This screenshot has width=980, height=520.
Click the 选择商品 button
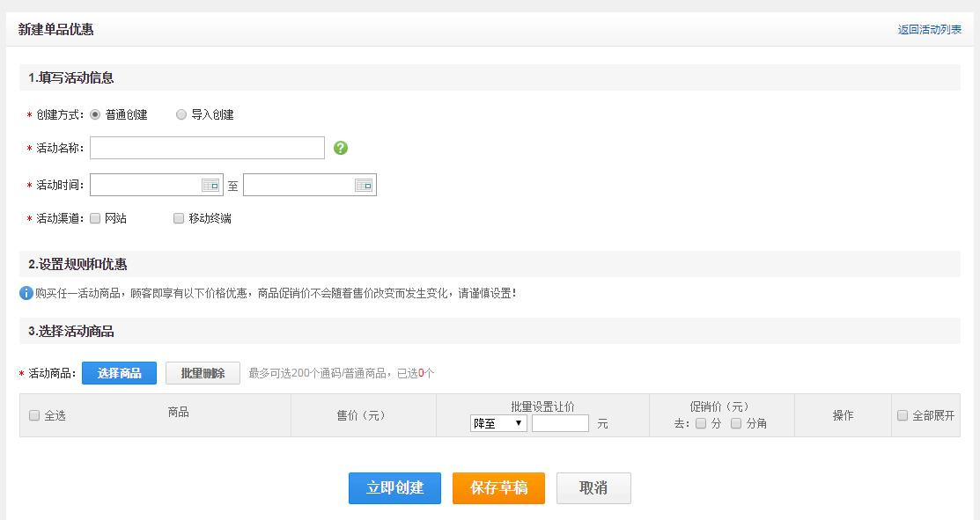click(x=120, y=373)
